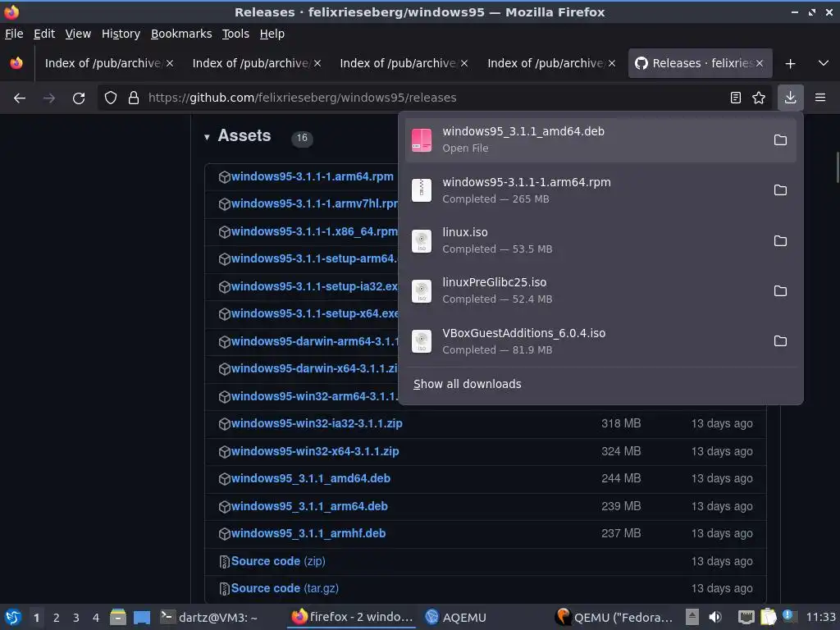
Task: Download windows95_3.1.1_armhf.deb asset
Action: (x=308, y=533)
